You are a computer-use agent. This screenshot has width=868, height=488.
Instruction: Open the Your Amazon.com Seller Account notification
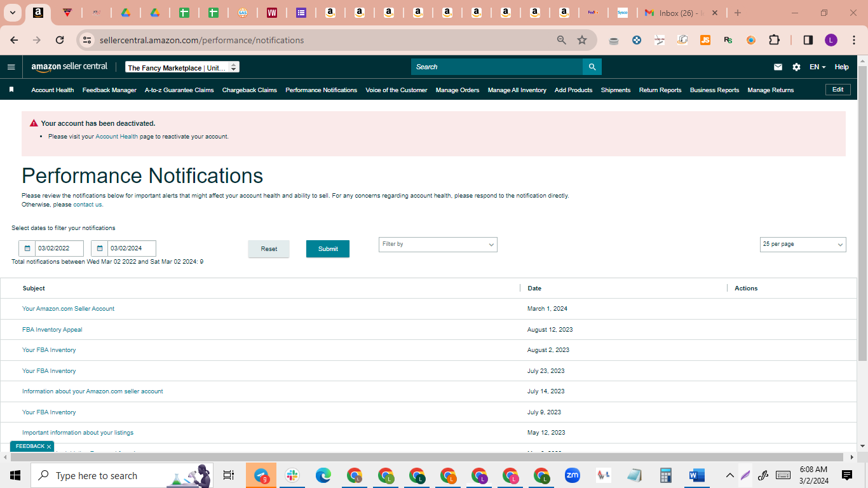69,309
